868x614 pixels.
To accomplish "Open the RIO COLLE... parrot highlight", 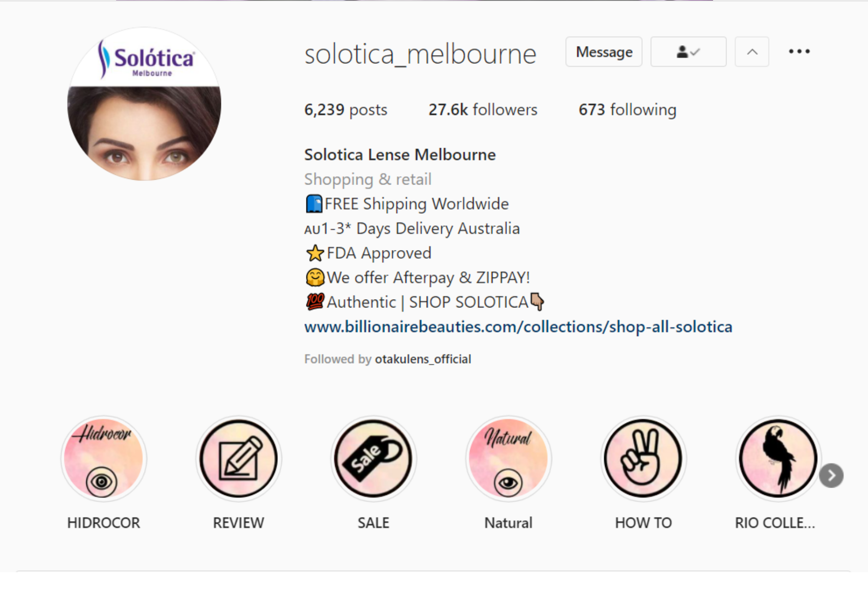I will (778, 459).
